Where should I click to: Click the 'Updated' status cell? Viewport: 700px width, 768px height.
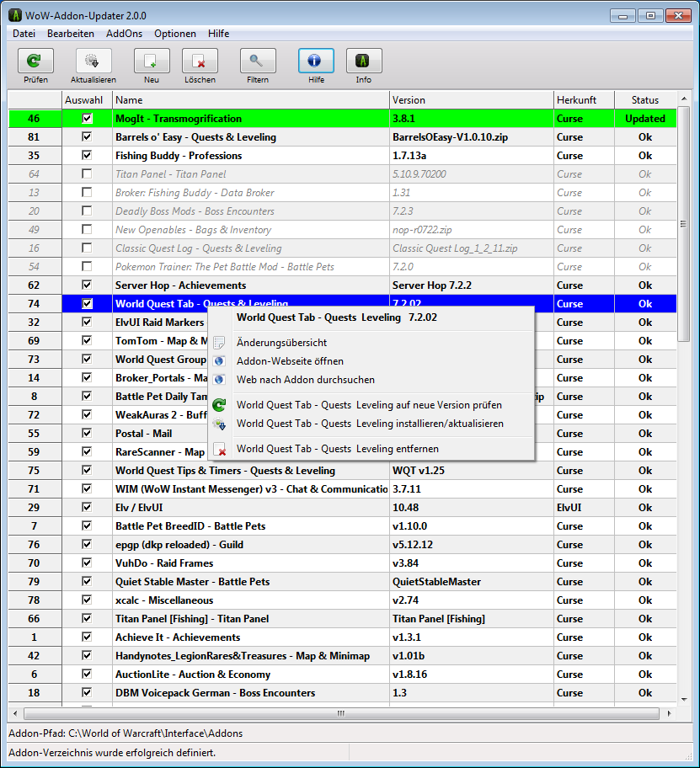point(645,119)
